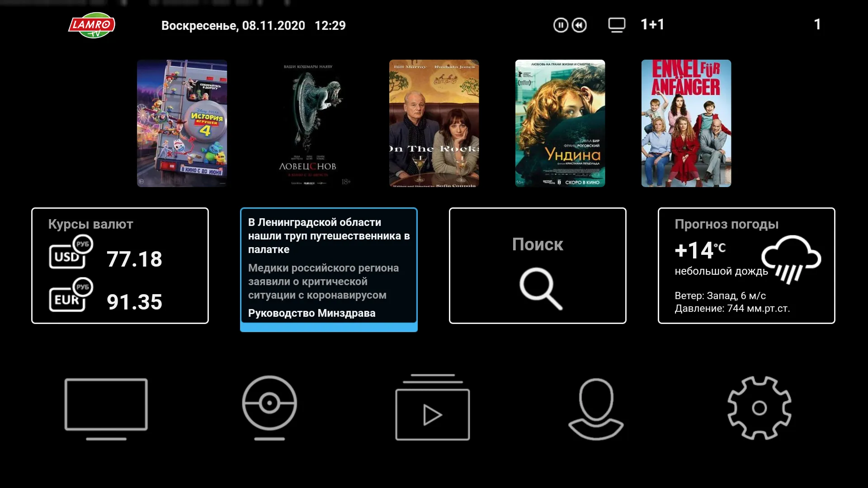Click the rewind icon in top bar
Screen dimensions: 868x488
click(579, 25)
